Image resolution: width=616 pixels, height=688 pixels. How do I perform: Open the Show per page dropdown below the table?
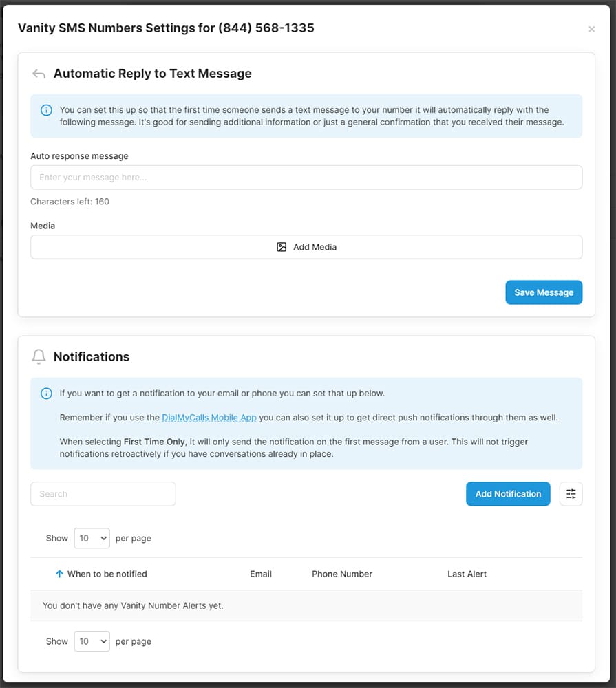pos(92,641)
